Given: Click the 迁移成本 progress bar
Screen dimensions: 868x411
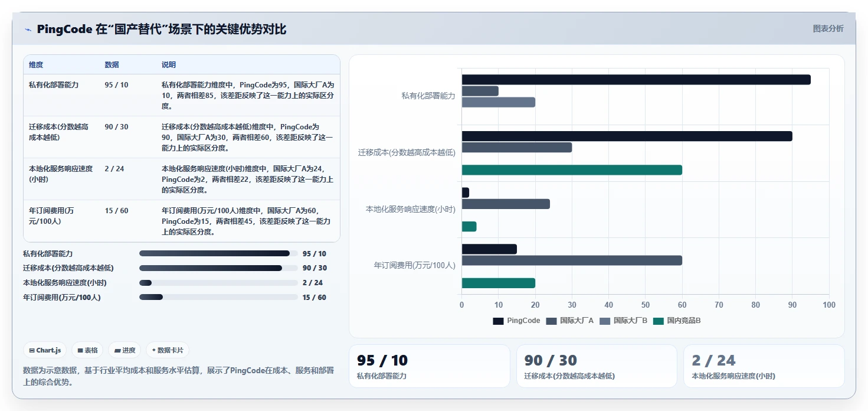Looking at the screenshot, I should [218, 268].
